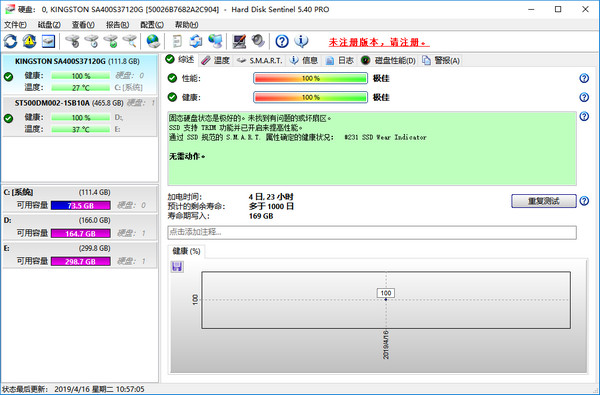Switch to the 警报(A) tab

point(441,60)
